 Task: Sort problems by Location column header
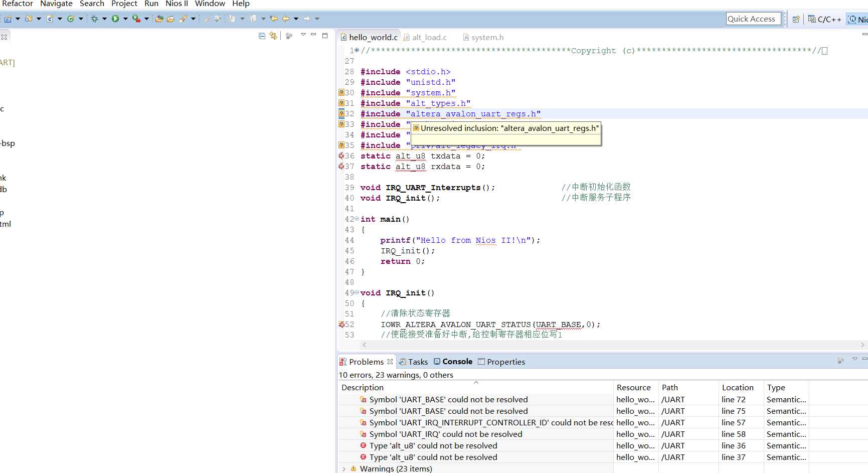[741, 387]
